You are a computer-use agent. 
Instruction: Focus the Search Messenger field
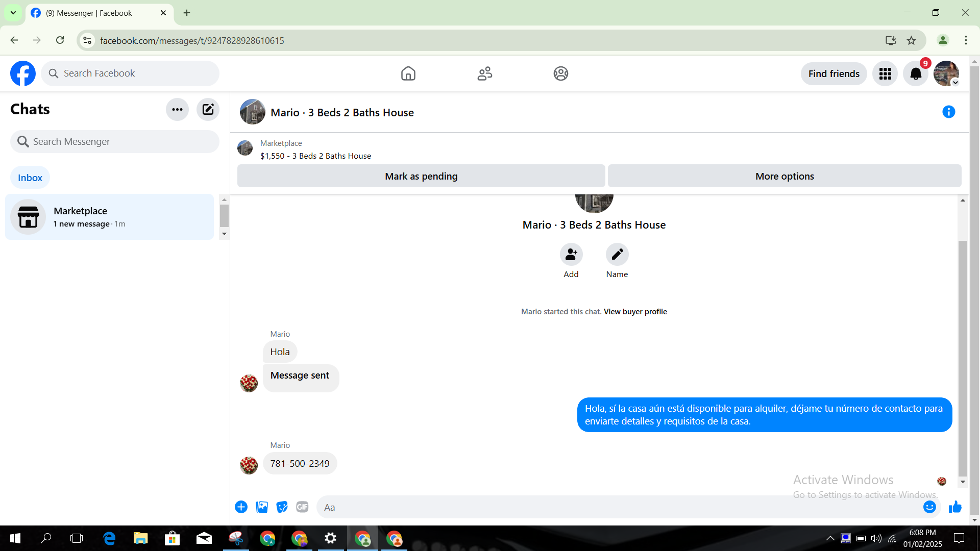115,141
